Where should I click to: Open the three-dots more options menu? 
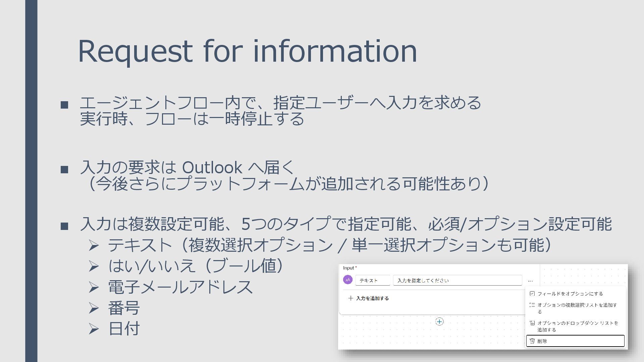530,281
